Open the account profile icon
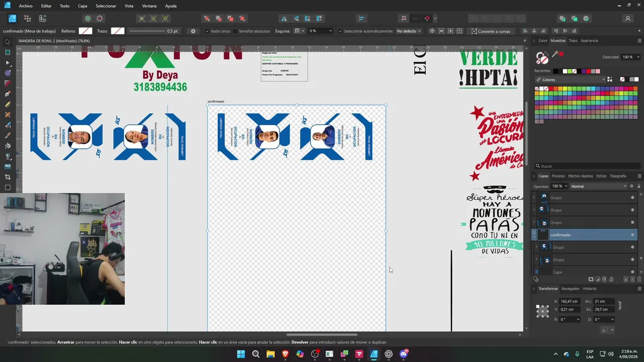Image resolution: width=644 pixels, height=362 pixels. pyautogui.click(x=628, y=19)
